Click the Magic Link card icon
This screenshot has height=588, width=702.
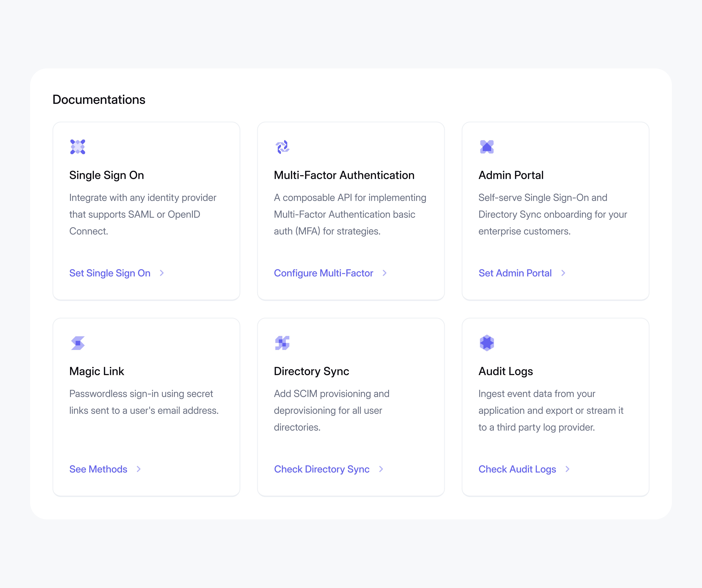coord(78,343)
